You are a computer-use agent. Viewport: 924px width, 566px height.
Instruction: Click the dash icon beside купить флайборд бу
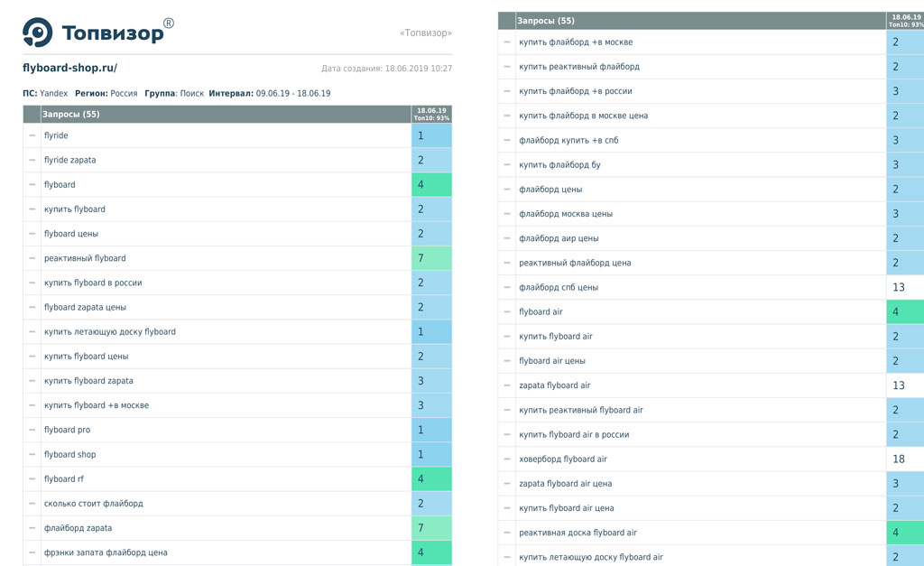507,165
